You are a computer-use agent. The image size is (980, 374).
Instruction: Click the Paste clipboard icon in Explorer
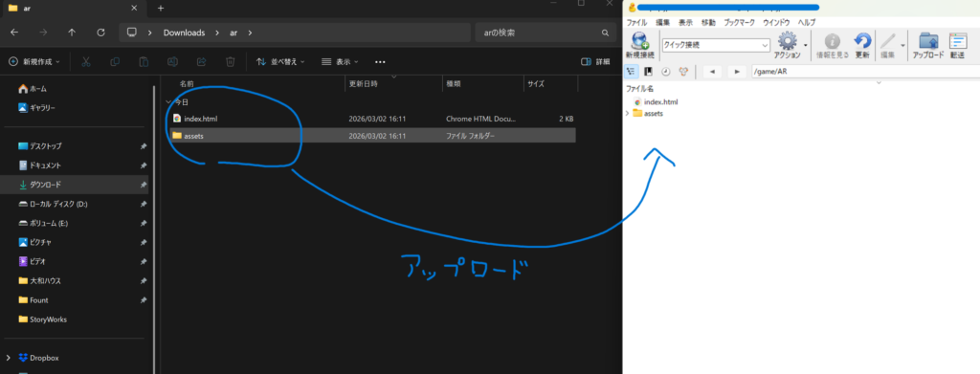[x=144, y=62]
